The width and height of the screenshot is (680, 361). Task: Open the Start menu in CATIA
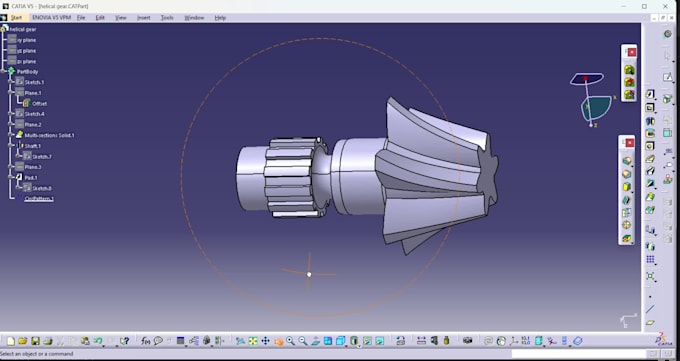click(16, 18)
